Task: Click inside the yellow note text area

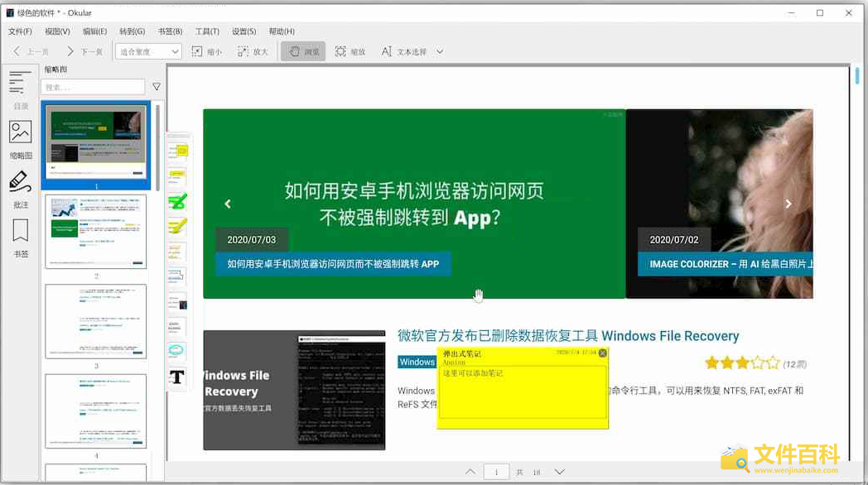Action: pos(522,392)
